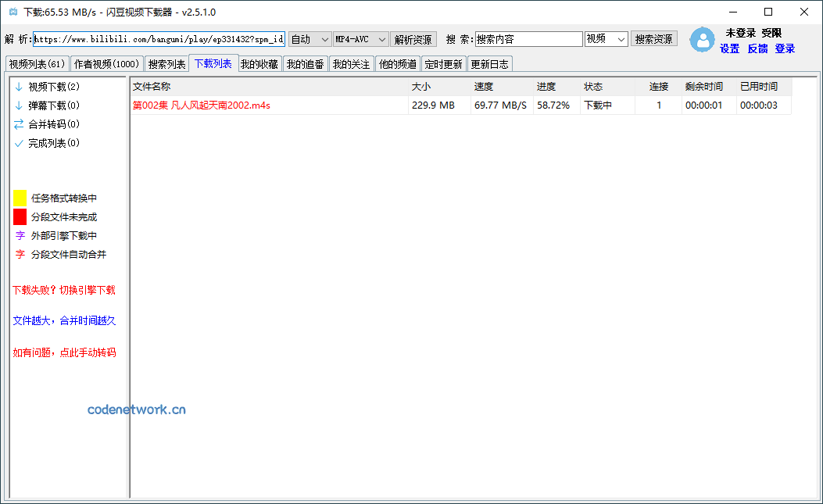The width and height of the screenshot is (823, 504).
Task: Open the MP4-AVC codec dropdown
Action: (362, 38)
